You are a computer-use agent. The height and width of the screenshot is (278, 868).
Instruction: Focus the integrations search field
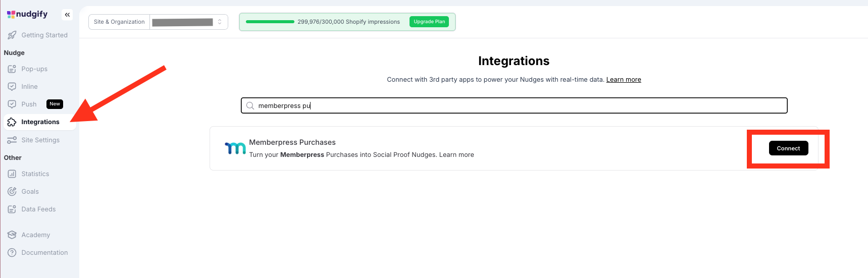[x=514, y=105]
